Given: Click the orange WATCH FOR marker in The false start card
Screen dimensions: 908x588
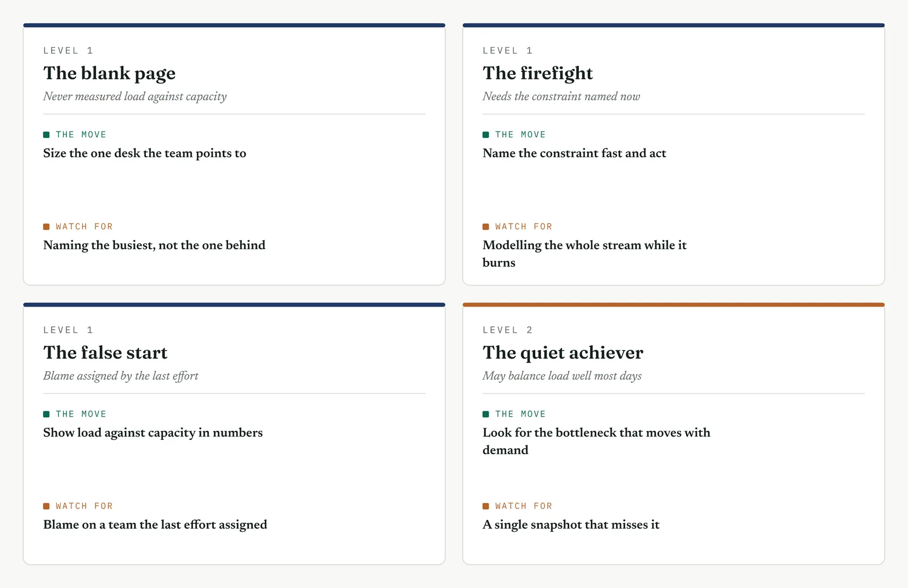Looking at the screenshot, I should (47, 506).
